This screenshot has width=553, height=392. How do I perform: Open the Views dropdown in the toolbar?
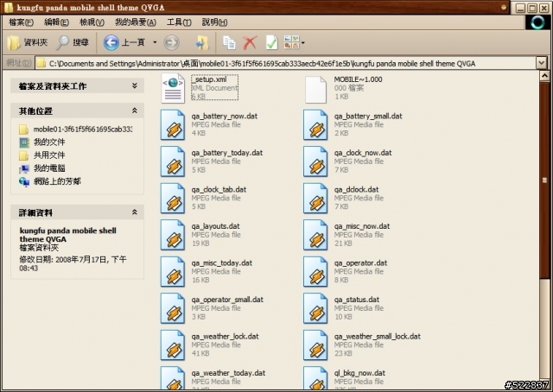(293, 41)
